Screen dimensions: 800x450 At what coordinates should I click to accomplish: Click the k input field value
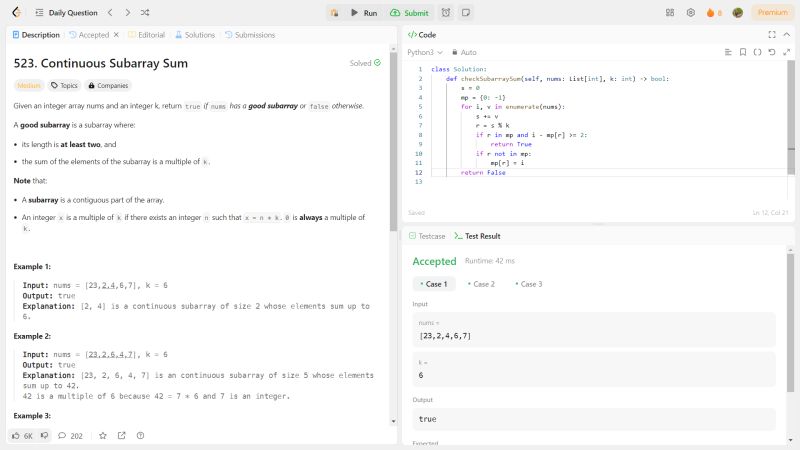coord(594,369)
